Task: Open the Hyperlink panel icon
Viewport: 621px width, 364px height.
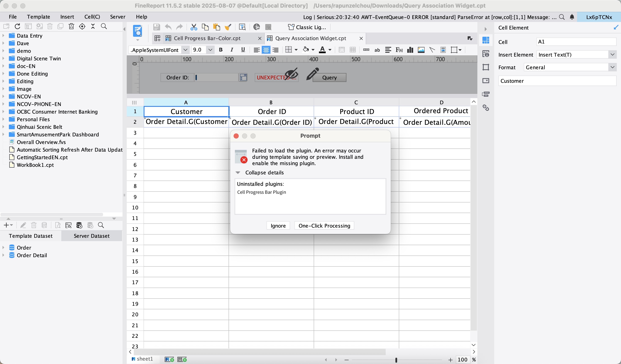Action: pyautogui.click(x=486, y=108)
